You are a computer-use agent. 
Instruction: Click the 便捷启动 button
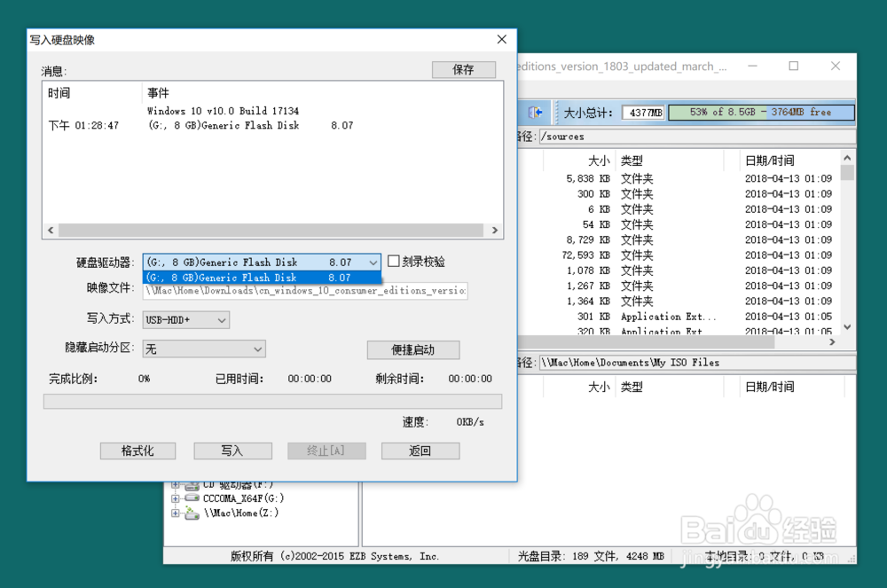point(413,350)
